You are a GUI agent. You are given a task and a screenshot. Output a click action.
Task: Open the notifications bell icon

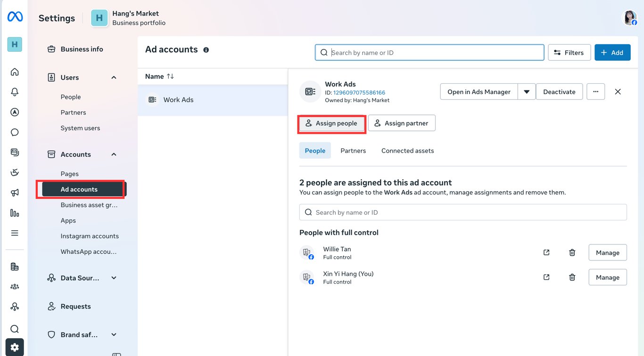(15, 92)
